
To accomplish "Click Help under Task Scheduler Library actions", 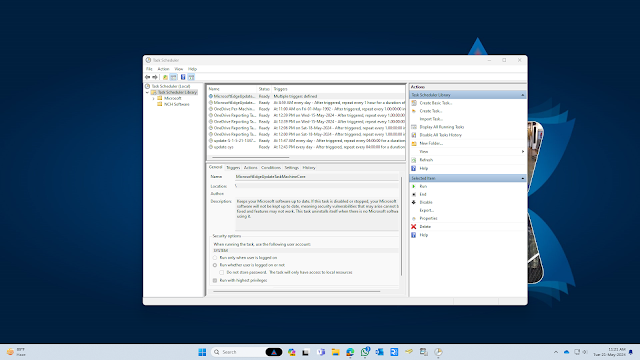I will [x=424, y=168].
